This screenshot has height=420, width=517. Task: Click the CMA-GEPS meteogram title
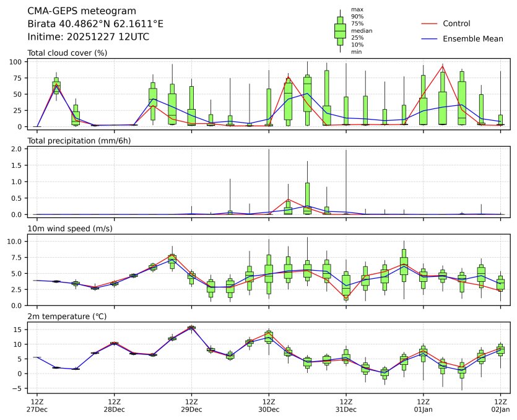pyautogui.click(x=77, y=11)
